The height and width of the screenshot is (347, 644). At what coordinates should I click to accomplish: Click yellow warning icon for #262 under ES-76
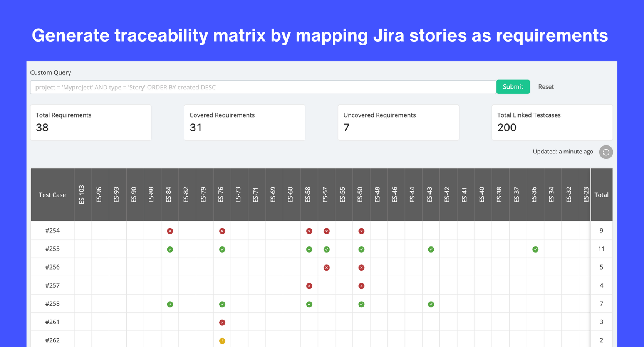tap(222, 341)
